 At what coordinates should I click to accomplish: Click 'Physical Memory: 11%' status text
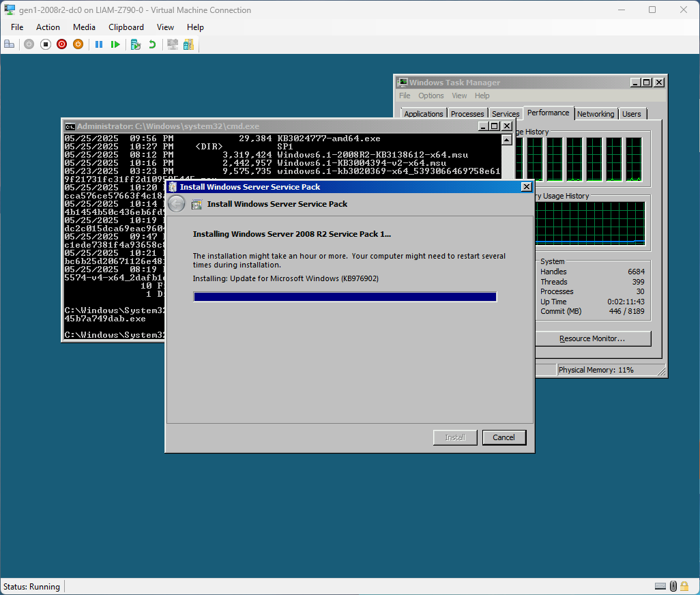596,370
